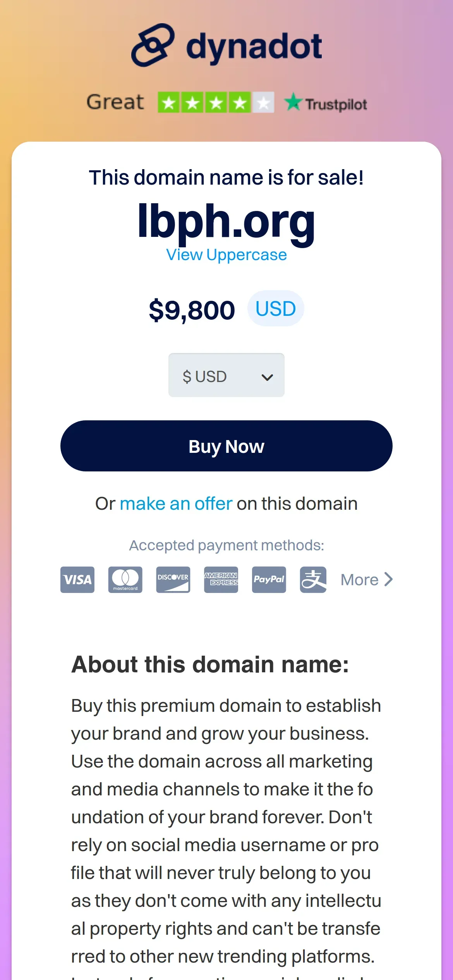Viewport: 453px width, 980px height.
Task: Expand More payment methods
Action: (x=366, y=579)
